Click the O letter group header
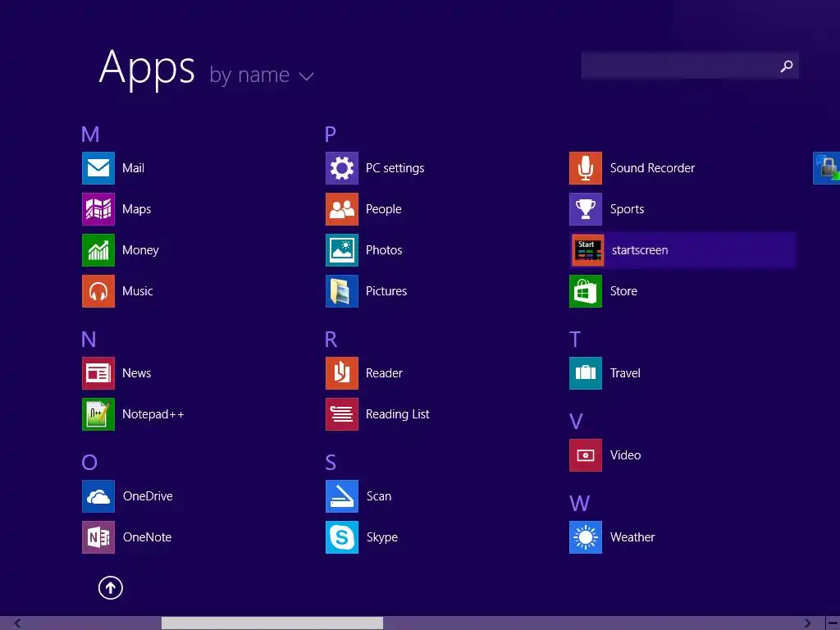This screenshot has width=840, height=630. click(x=89, y=463)
